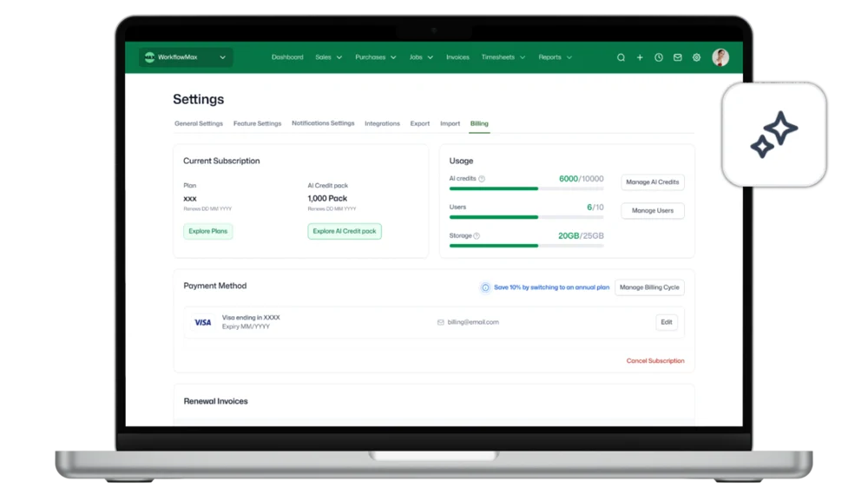The height and width of the screenshot is (488, 868).
Task: Open the search magnifier icon
Action: 621,57
